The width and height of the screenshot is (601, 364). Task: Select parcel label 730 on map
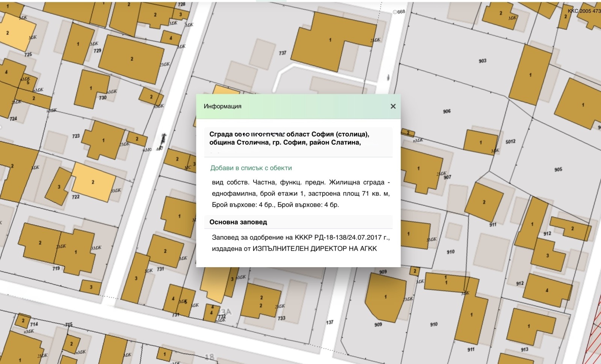pos(103,97)
